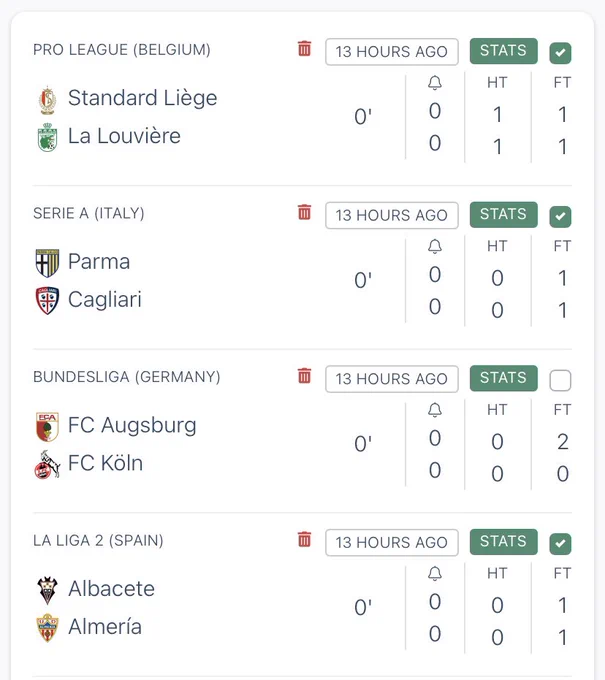Click the trash icon for Albacete vs Almería
The height and width of the screenshot is (680, 605).
[304, 539]
